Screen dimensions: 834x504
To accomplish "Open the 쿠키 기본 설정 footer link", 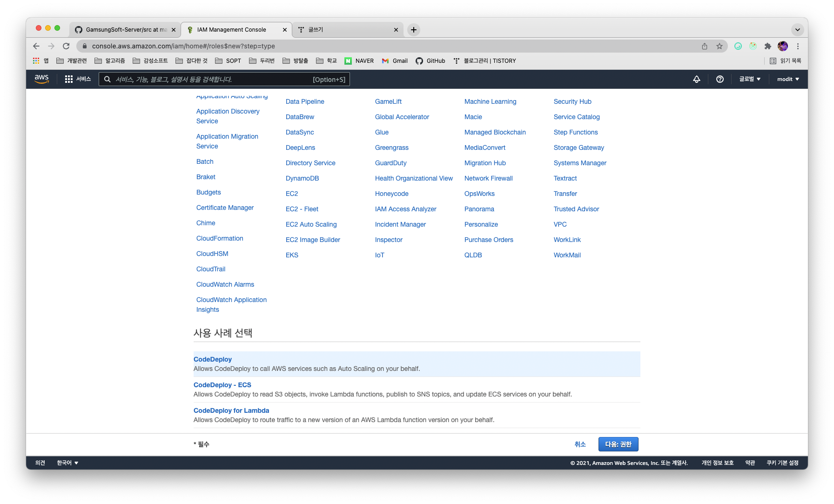I will point(782,463).
